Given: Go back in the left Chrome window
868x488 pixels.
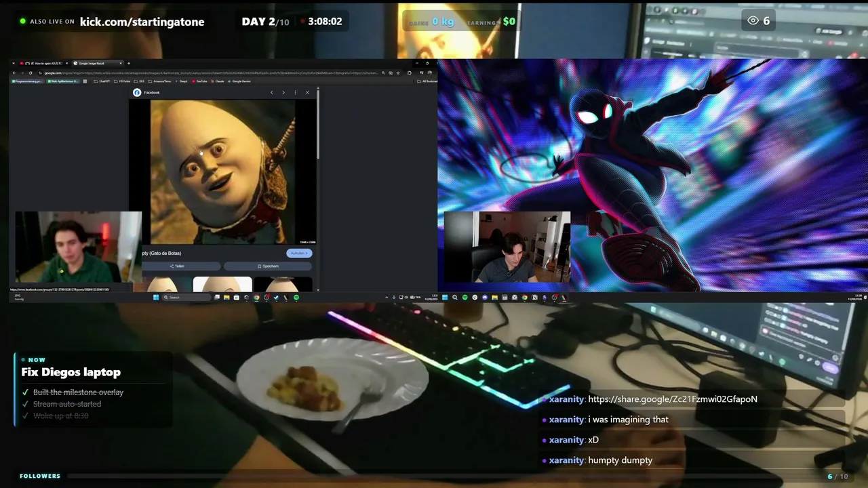Looking at the screenshot, I should [x=14, y=73].
